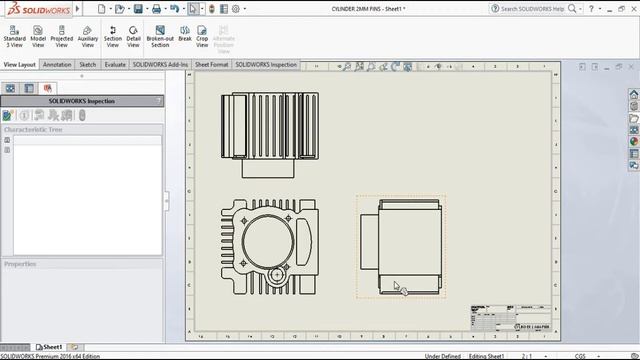640x360 pixels.
Task: Switch to the Sheet Format tab
Action: [211, 64]
